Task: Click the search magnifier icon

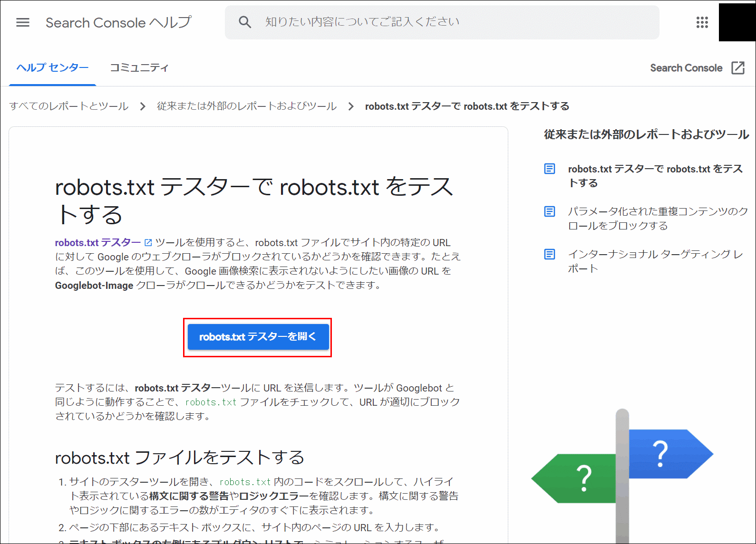Action: [x=245, y=22]
